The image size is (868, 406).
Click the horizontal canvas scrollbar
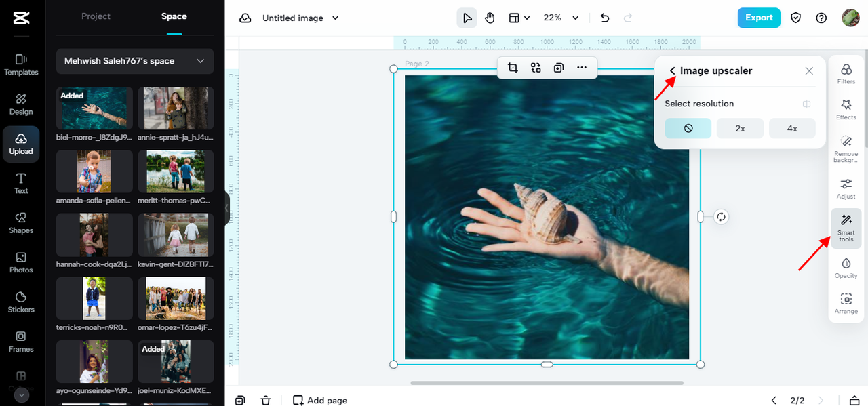pos(547,383)
